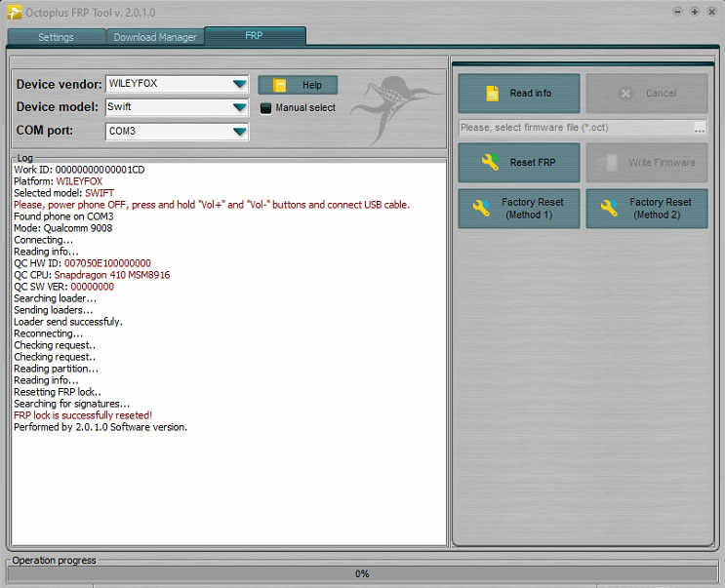Select the FRP tab

pos(255,35)
